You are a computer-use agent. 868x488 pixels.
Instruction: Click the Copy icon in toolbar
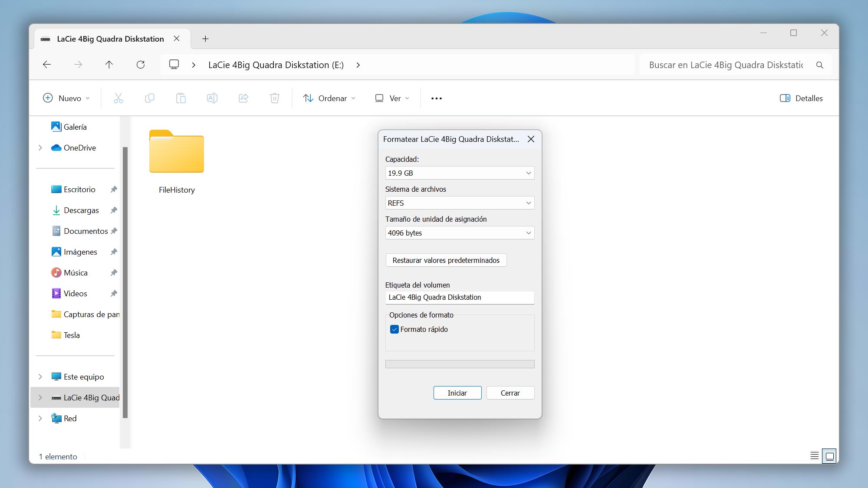point(150,98)
